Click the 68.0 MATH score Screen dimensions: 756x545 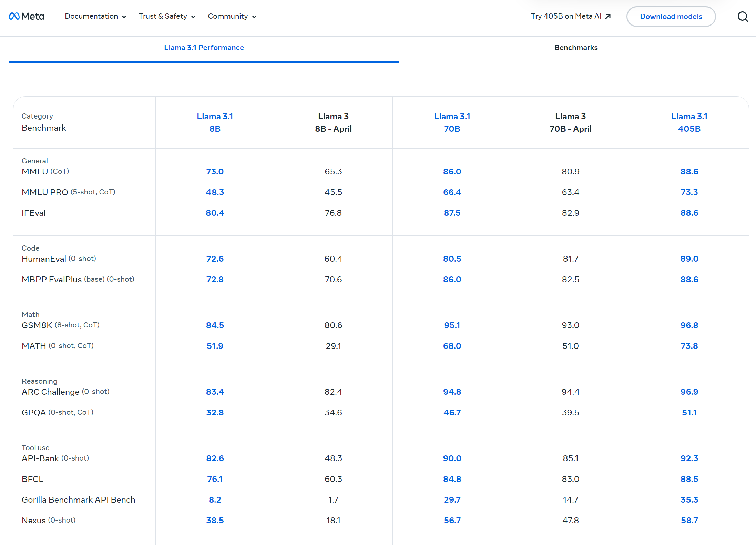(452, 346)
